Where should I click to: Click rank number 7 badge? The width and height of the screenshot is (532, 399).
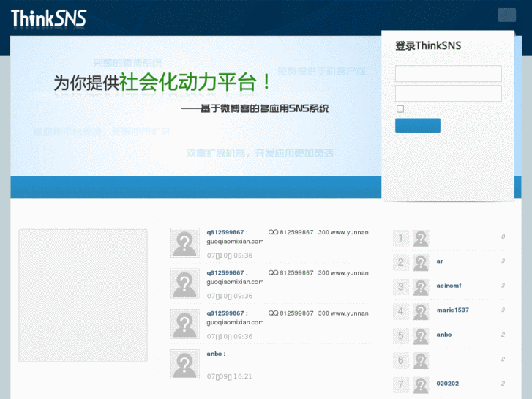coord(401,385)
